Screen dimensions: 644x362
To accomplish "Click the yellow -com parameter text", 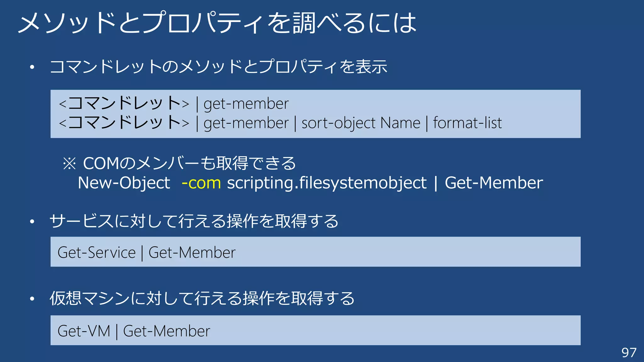I will 201,183.
